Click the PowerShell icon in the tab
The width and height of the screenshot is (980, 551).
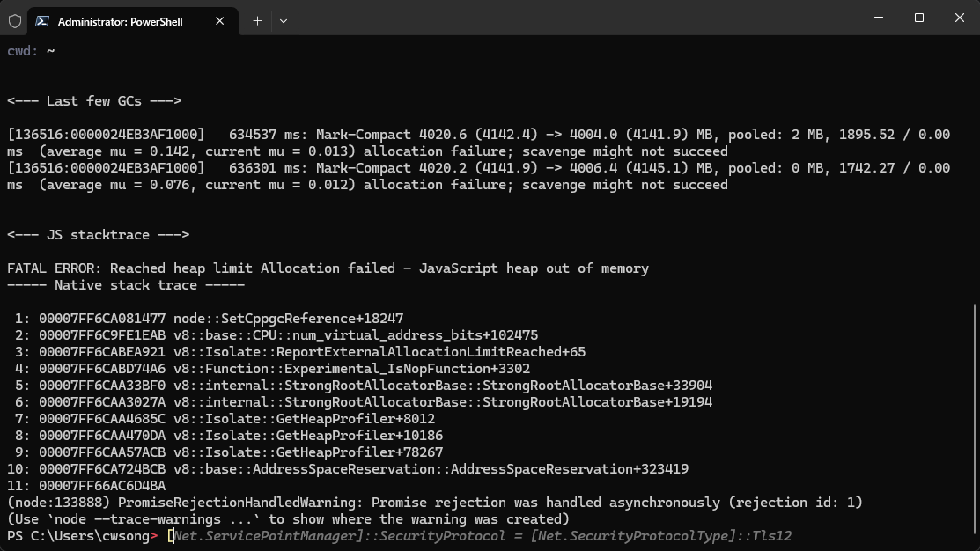point(43,21)
